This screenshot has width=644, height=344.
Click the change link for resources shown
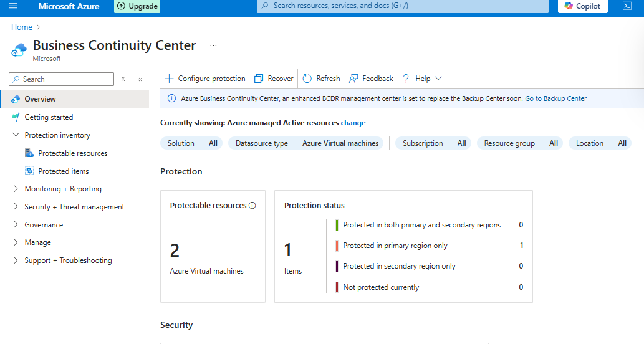353,123
